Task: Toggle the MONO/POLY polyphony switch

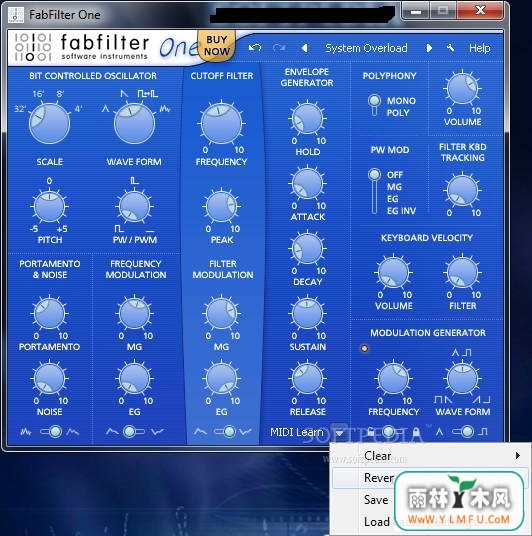Action: click(x=374, y=105)
